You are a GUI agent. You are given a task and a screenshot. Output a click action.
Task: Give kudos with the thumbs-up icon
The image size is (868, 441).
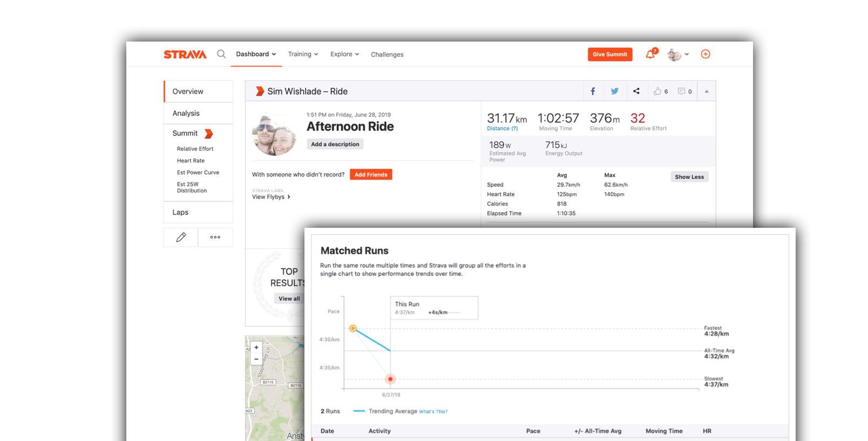[x=657, y=91]
